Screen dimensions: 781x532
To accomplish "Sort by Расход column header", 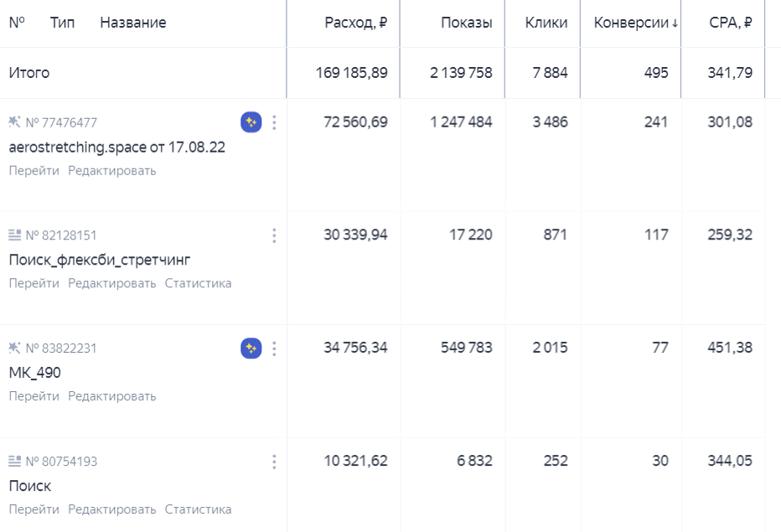I will (x=355, y=23).
